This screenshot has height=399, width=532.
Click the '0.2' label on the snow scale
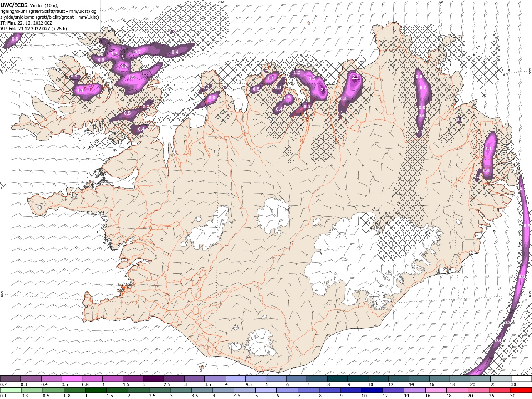(x=4, y=384)
